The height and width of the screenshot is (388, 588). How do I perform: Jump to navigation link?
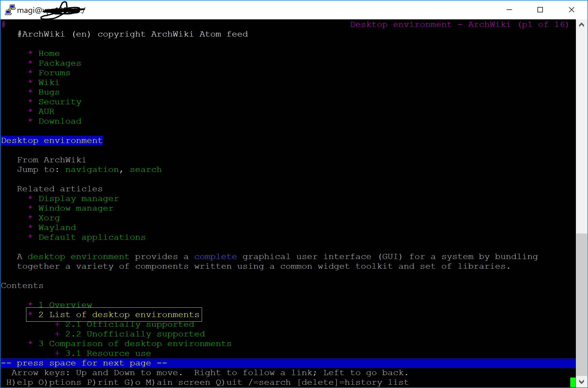pyautogui.click(x=92, y=170)
